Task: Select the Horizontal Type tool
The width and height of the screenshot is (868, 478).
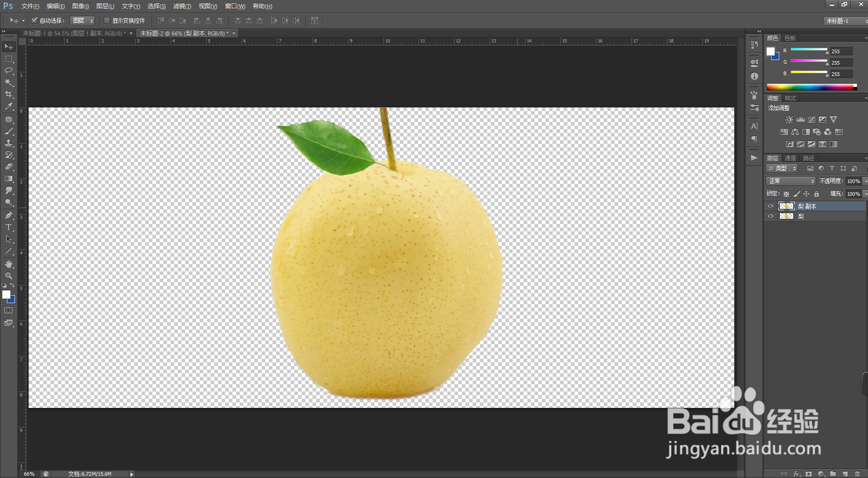Action: (9, 227)
